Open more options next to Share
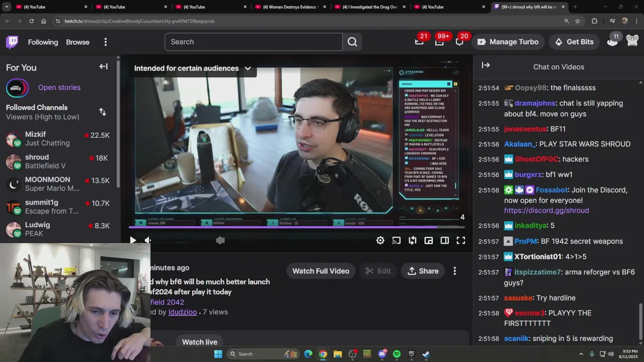Viewport: 644px width, 362px height. [455, 271]
